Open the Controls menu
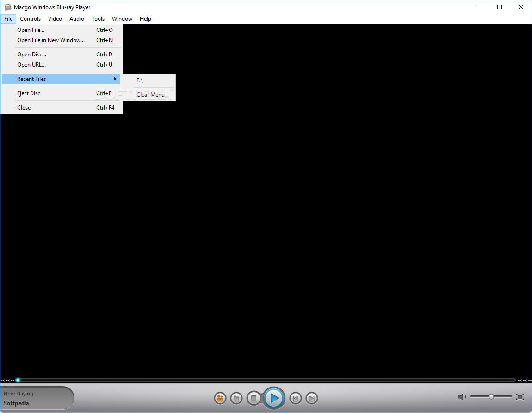The height and width of the screenshot is (413, 532). coord(30,19)
